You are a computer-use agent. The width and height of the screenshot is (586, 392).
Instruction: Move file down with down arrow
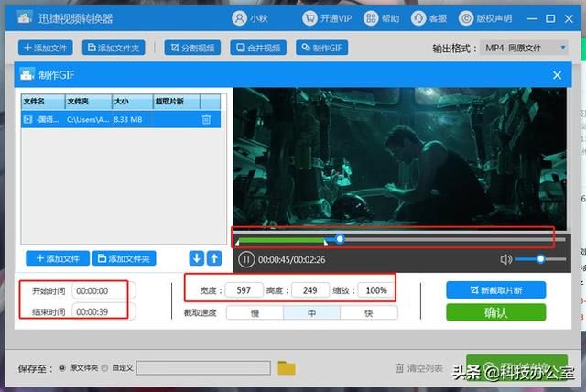197,258
